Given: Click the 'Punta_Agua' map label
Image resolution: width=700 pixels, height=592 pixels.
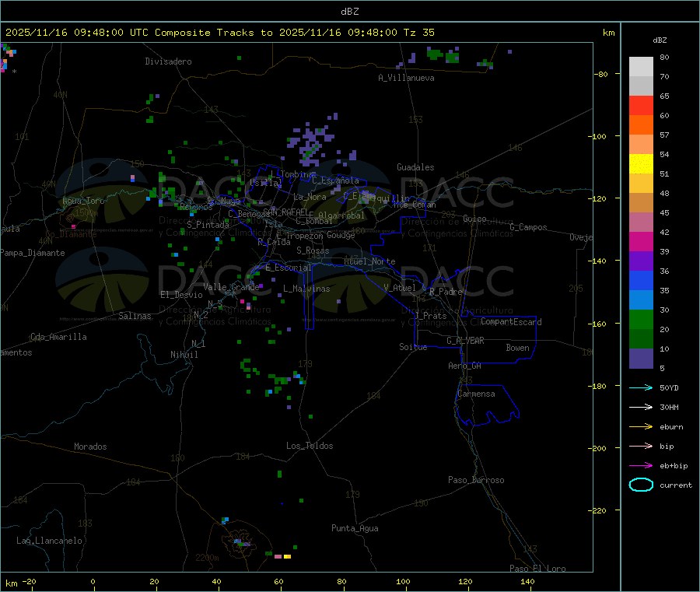Looking at the screenshot, I should click(x=355, y=528).
